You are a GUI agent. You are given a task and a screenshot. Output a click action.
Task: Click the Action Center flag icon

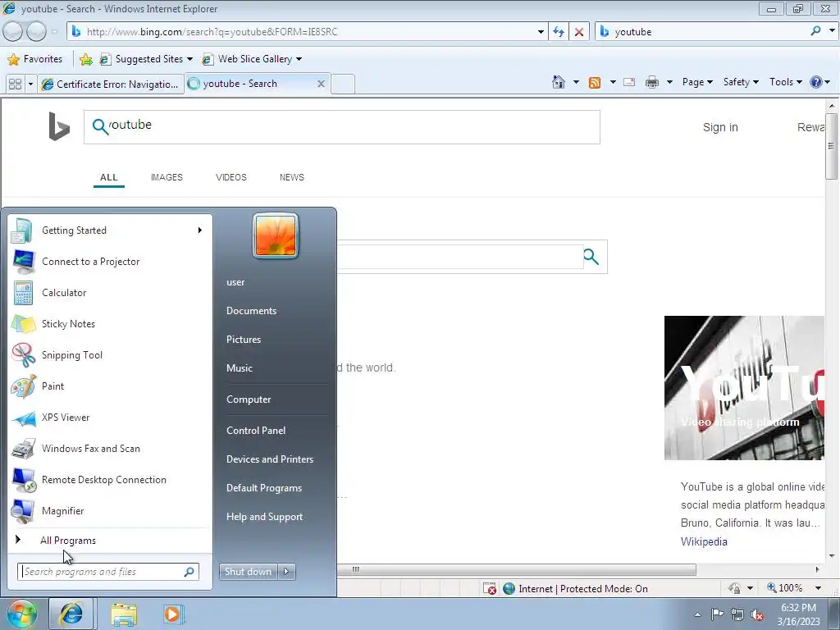tap(717, 614)
